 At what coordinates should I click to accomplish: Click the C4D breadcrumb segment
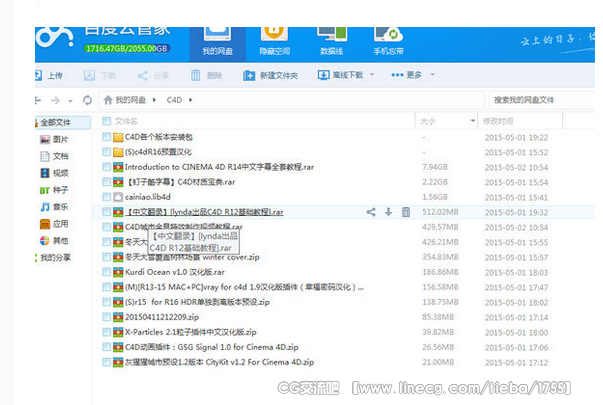pos(174,100)
